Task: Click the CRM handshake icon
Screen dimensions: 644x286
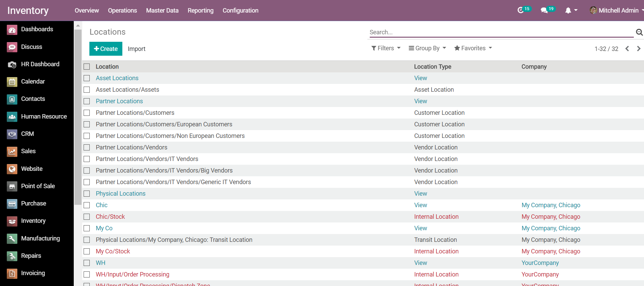Action: [12, 134]
